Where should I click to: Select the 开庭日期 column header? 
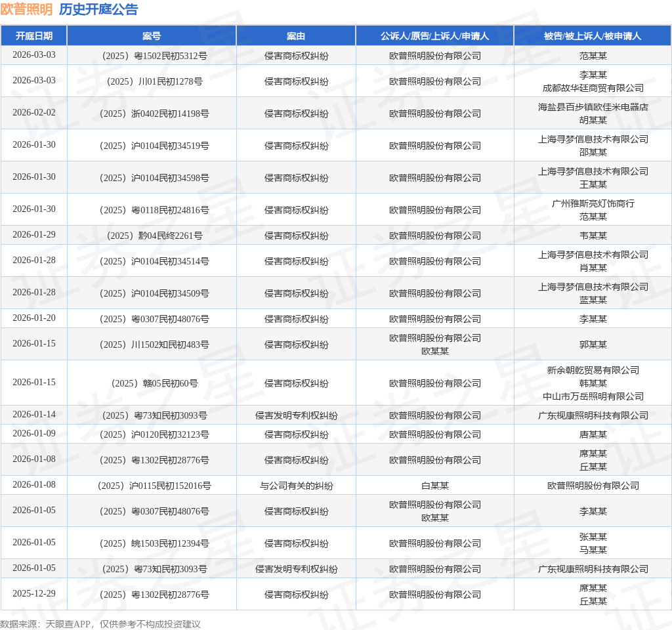coord(34,36)
